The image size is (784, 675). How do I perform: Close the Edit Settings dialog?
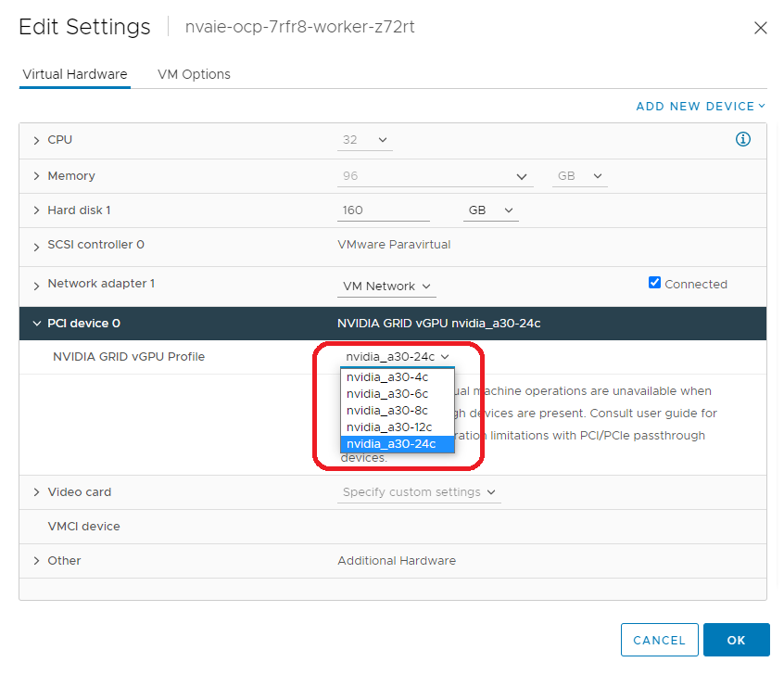point(760,28)
